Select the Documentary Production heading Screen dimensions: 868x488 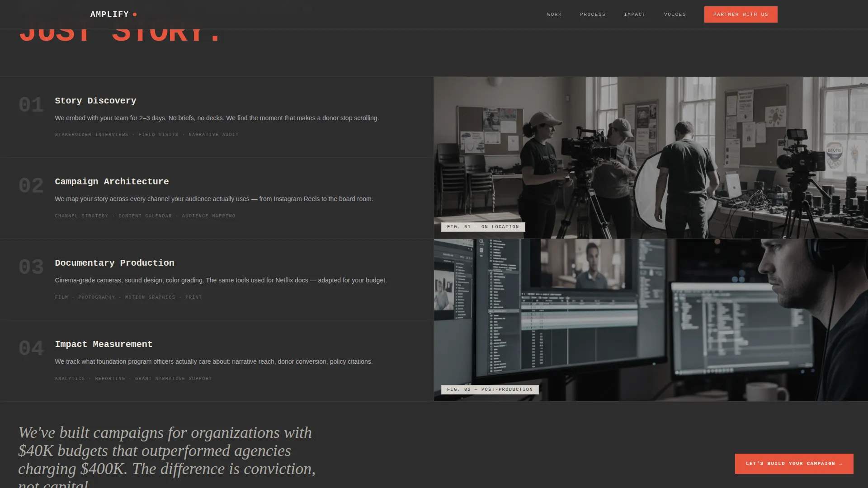click(114, 263)
